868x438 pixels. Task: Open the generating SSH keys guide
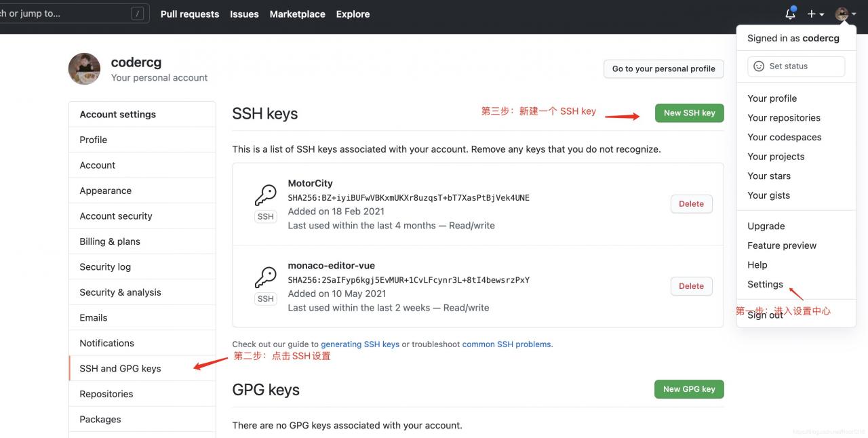click(360, 344)
